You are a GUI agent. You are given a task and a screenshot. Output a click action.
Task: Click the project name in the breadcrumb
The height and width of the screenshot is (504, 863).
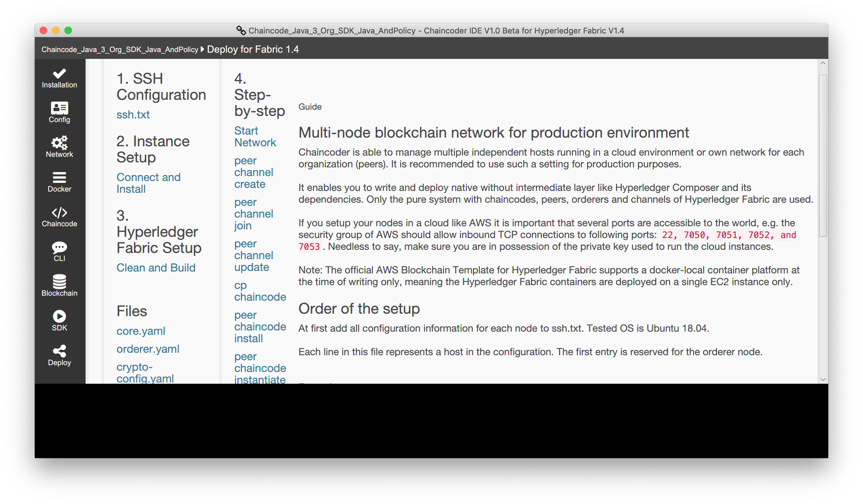pos(120,50)
